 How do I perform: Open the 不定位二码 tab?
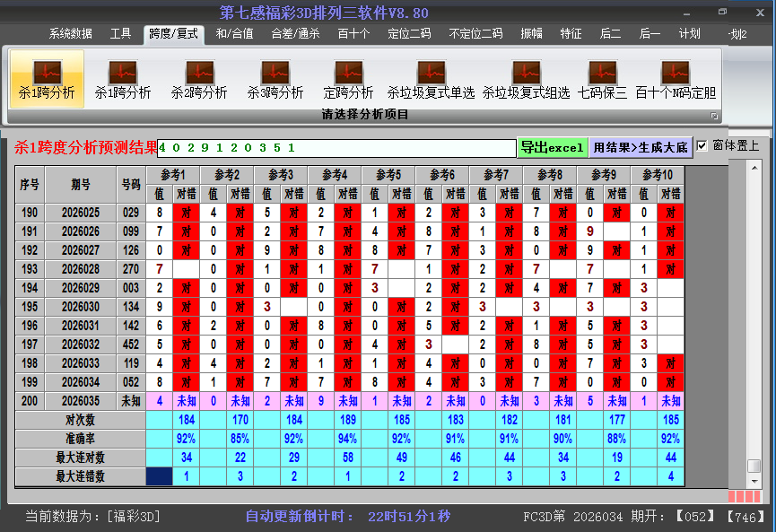tap(475, 34)
